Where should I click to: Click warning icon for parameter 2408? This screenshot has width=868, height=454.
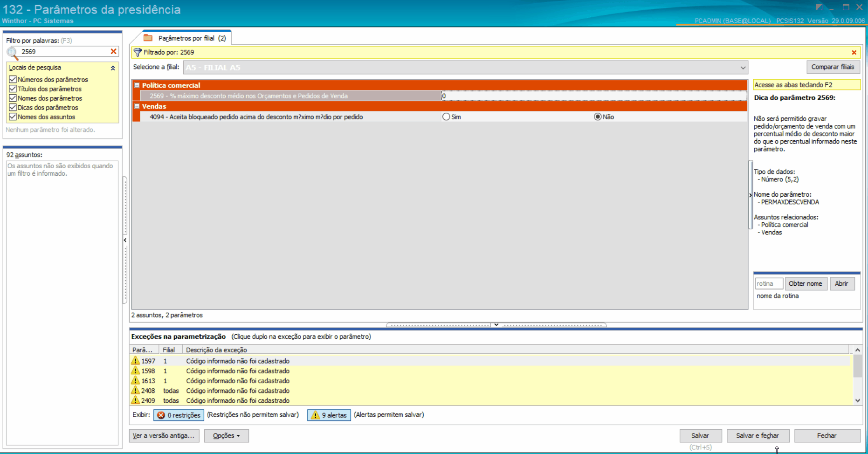(x=135, y=391)
